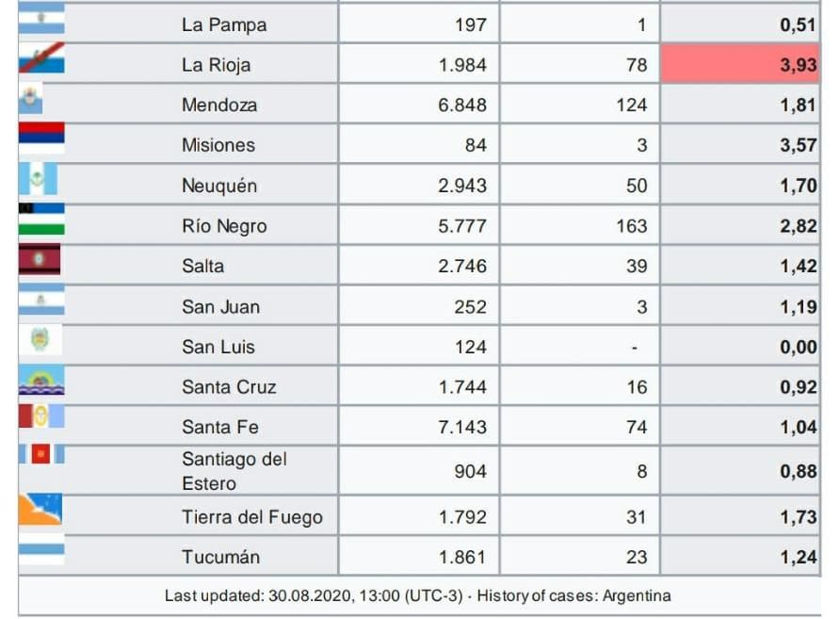Screen dimensions: 840x619
Task: Click the San Luis flag icon
Action: click(x=40, y=340)
